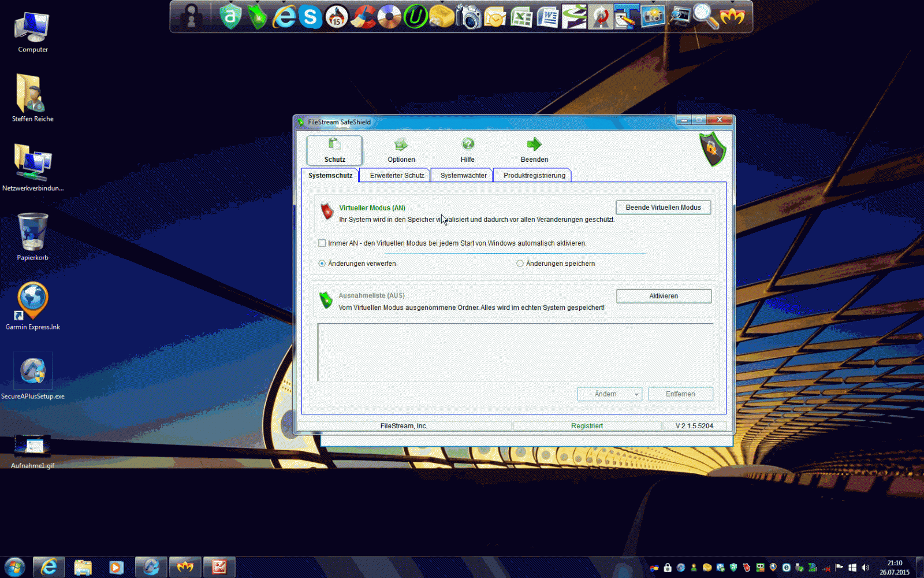Expand the Ändern dropdown arrow
Viewport: 924px width, 578px height.
coord(636,394)
